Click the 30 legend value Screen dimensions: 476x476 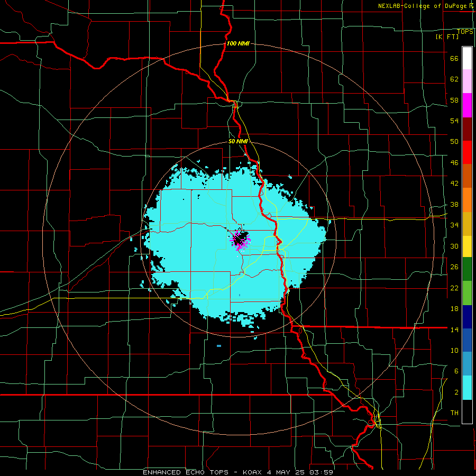point(454,246)
